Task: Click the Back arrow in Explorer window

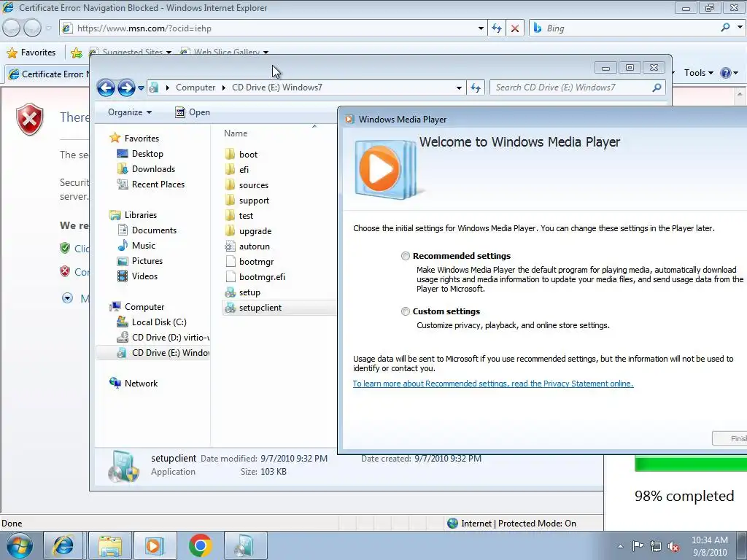Action: (x=106, y=87)
